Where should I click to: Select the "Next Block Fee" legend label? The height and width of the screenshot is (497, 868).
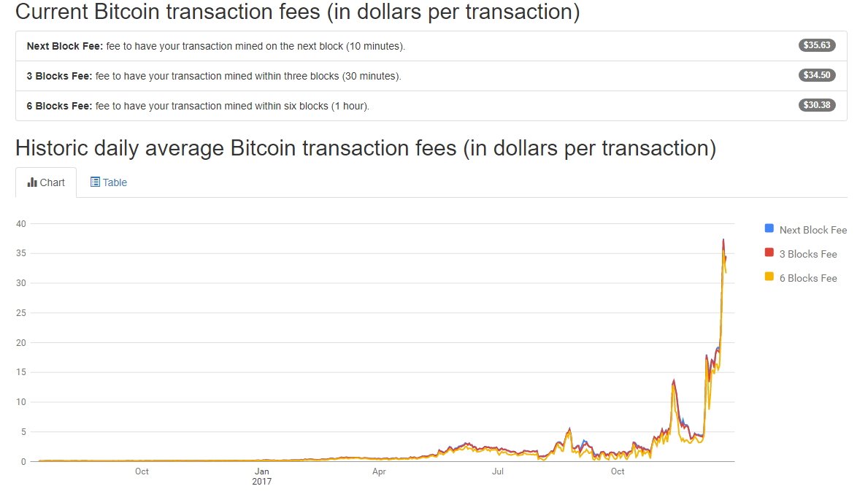point(813,230)
